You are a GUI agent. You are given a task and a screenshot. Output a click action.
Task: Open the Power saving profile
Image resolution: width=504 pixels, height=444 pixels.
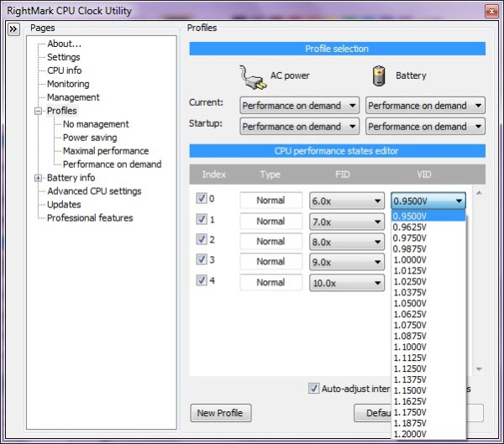point(90,138)
